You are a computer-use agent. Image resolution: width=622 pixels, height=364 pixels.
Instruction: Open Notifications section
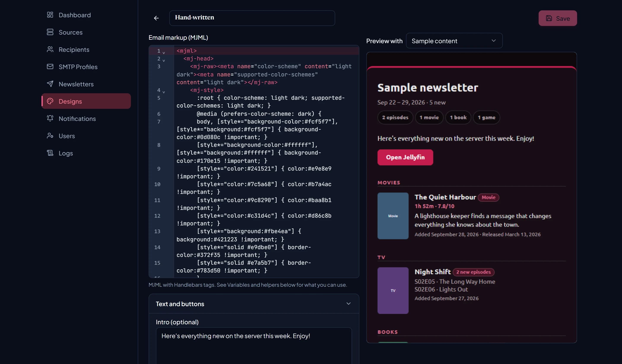86,119
